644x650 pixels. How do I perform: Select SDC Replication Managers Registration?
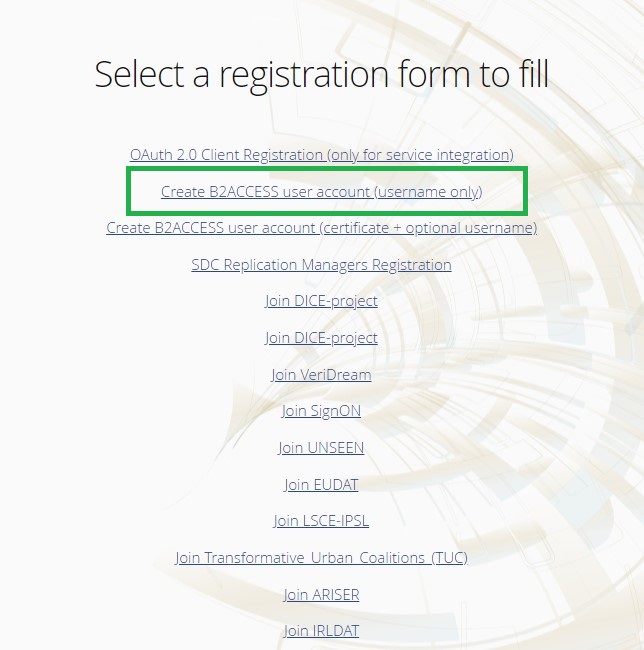click(321, 265)
